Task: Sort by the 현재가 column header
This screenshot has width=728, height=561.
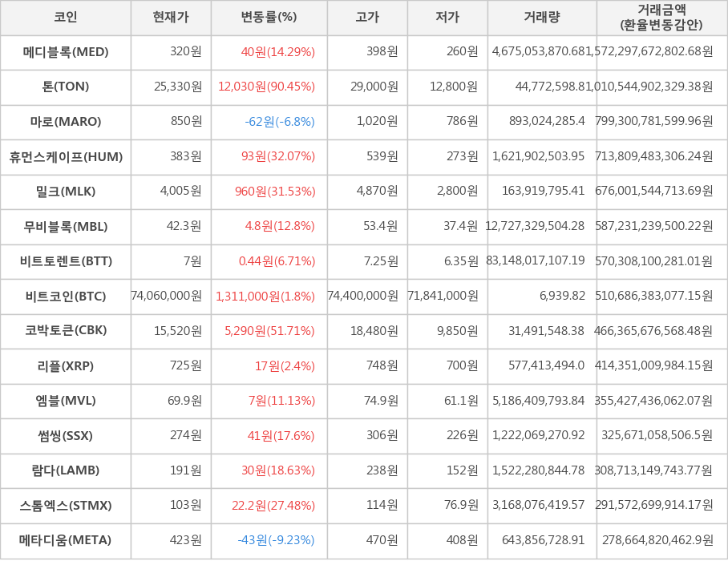Action: 170,17
